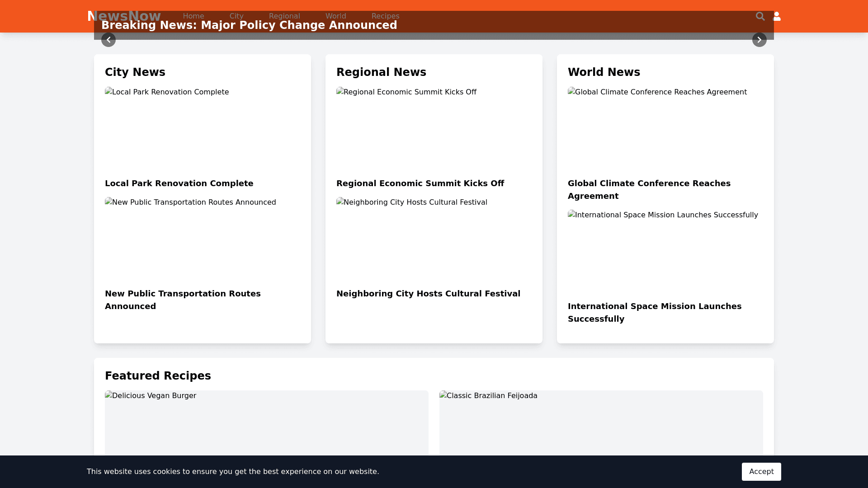Go to previous breaking news slide
Viewport: 868px width, 488px height.
108,40
